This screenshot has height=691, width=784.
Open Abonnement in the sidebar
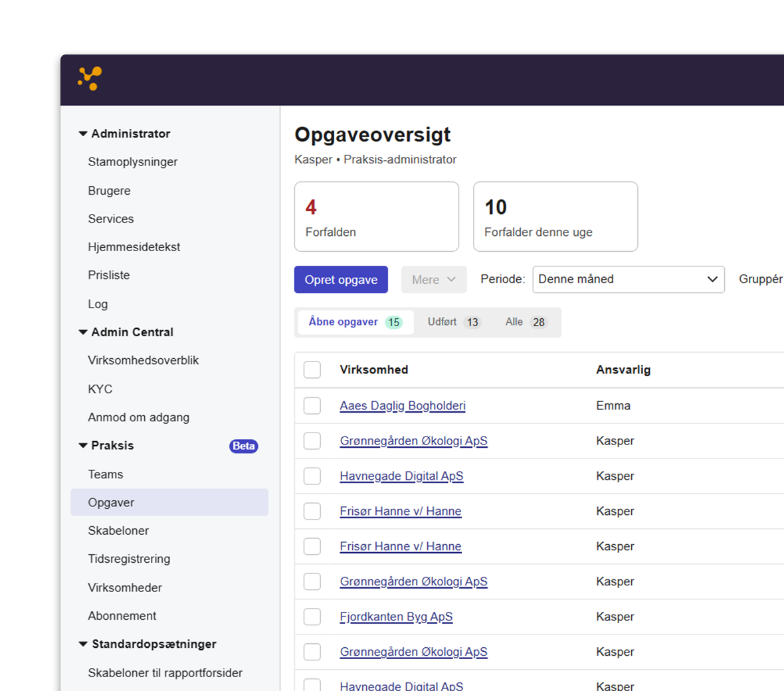pyautogui.click(x=122, y=616)
